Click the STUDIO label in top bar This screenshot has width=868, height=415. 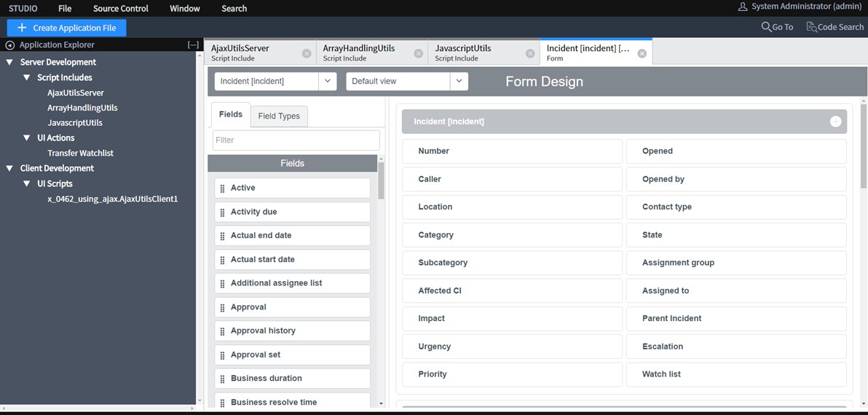[23, 8]
